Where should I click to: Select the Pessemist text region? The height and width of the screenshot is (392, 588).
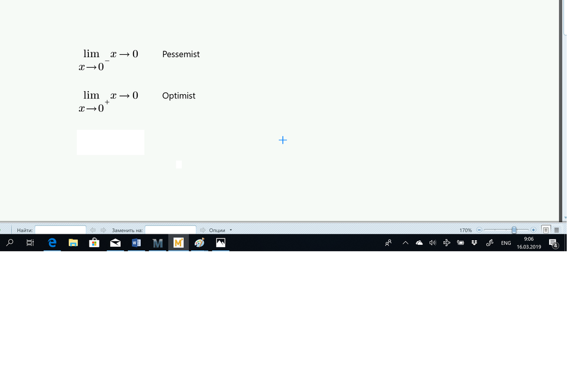pyautogui.click(x=181, y=54)
